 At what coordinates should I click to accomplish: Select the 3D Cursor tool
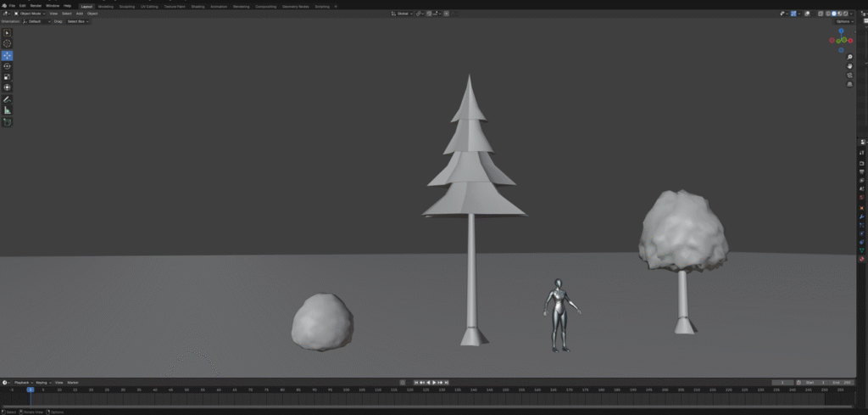[x=8, y=44]
